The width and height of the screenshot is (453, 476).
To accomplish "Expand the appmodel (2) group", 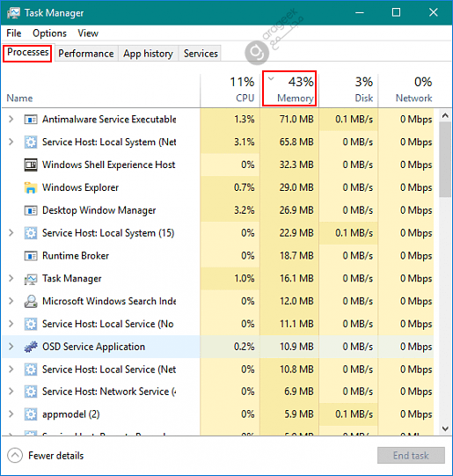I will click(x=11, y=414).
